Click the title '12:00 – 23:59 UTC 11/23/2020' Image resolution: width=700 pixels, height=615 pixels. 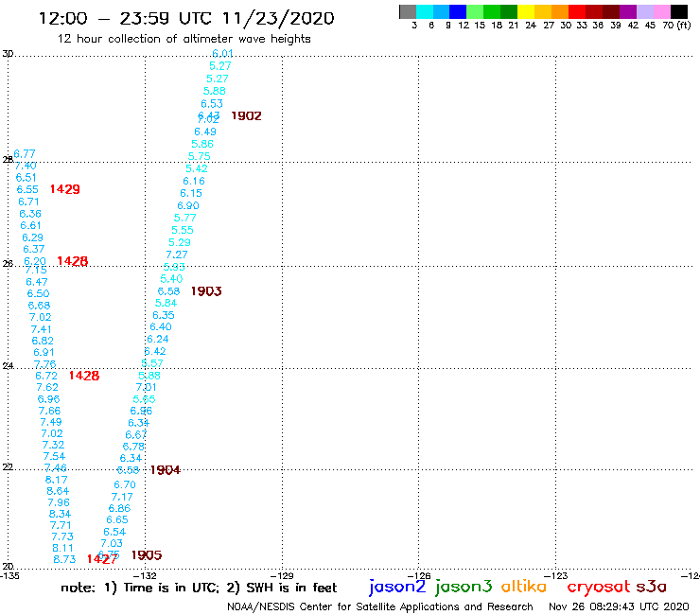coord(186,18)
